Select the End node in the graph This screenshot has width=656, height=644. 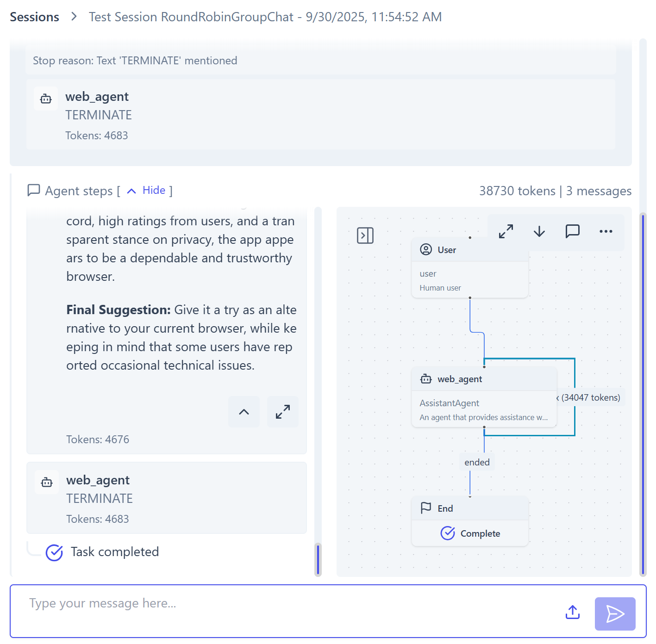470,521
